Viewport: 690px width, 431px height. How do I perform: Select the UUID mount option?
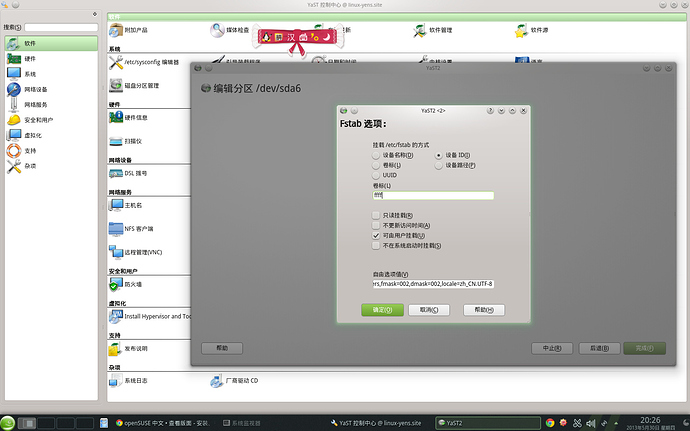coord(385,175)
